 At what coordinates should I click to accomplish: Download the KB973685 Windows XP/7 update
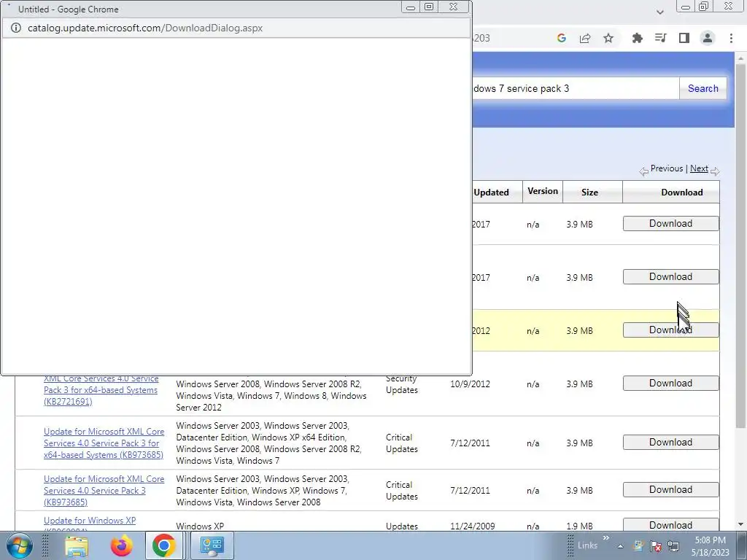671,490
